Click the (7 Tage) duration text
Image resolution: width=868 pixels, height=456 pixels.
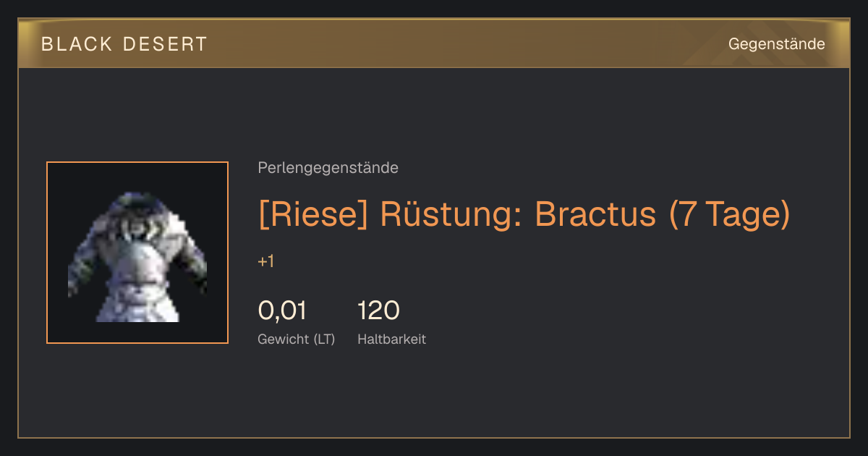tap(728, 214)
